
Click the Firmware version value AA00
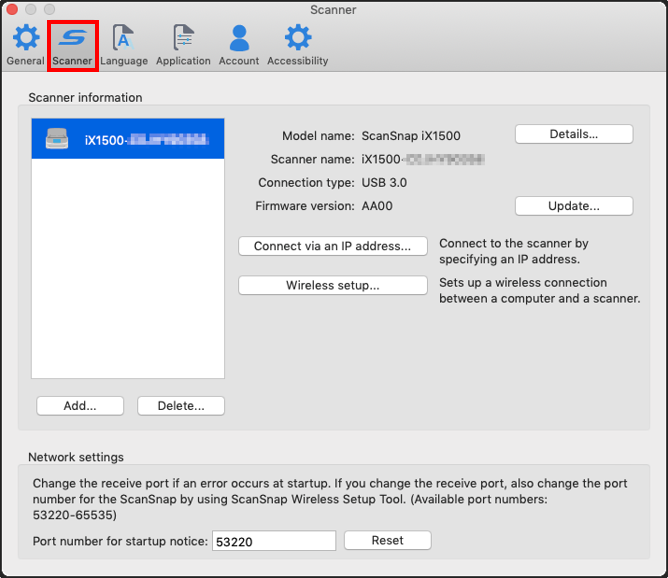point(377,206)
